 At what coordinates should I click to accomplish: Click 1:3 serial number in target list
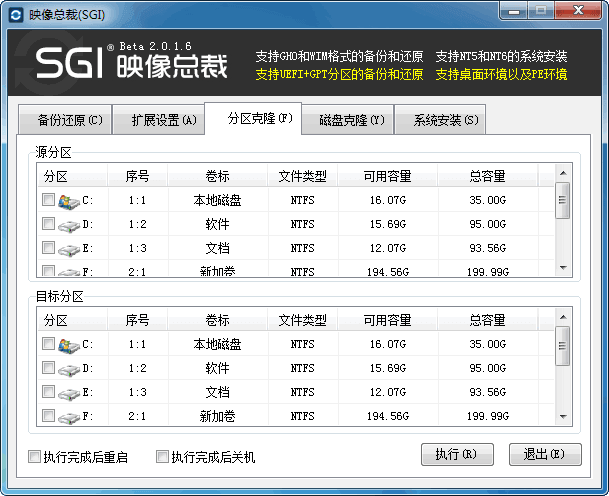pos(137,392)
